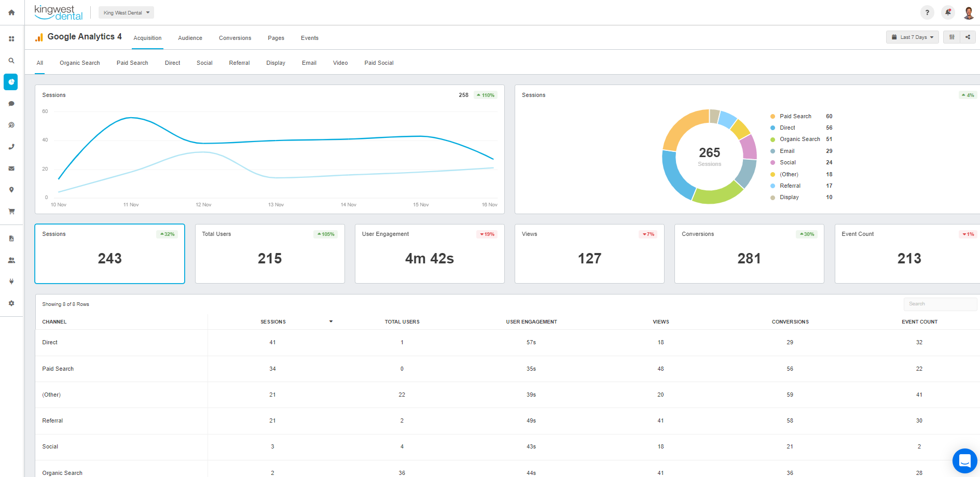Switch to the Conversions tab
Screen dimensions: 980x477
coord(234,38)
